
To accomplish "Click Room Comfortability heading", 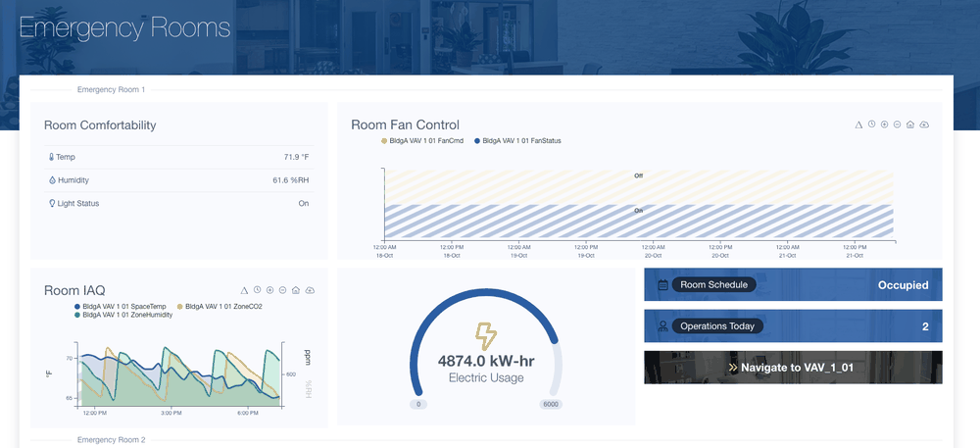I will [100, 125].
